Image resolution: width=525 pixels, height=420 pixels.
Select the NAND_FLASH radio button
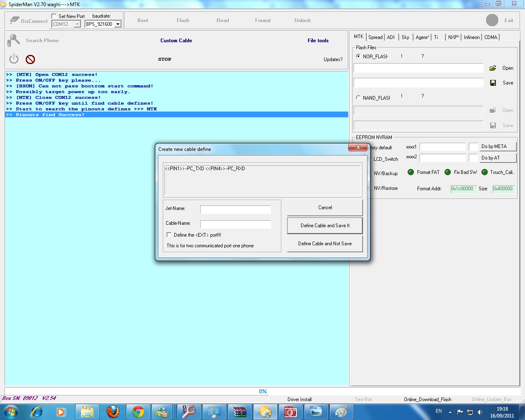[x=358, y=98]
